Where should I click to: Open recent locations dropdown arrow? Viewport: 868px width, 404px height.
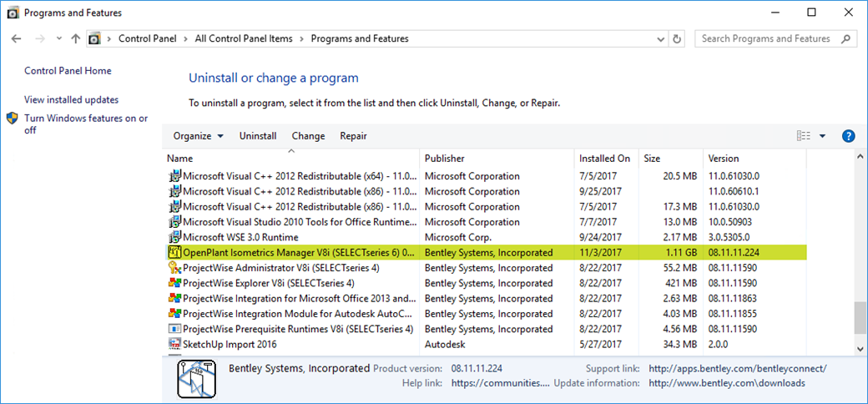click(x=58, y=38)
